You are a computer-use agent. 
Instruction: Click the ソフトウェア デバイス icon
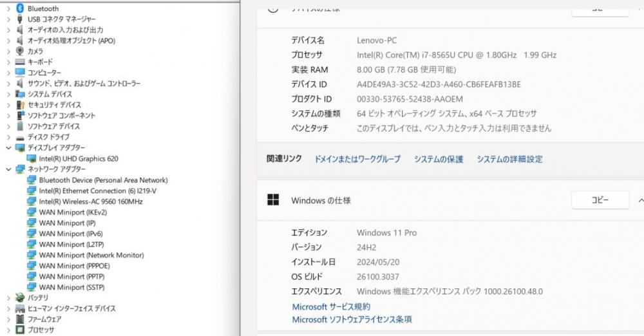tap(20, 126)
